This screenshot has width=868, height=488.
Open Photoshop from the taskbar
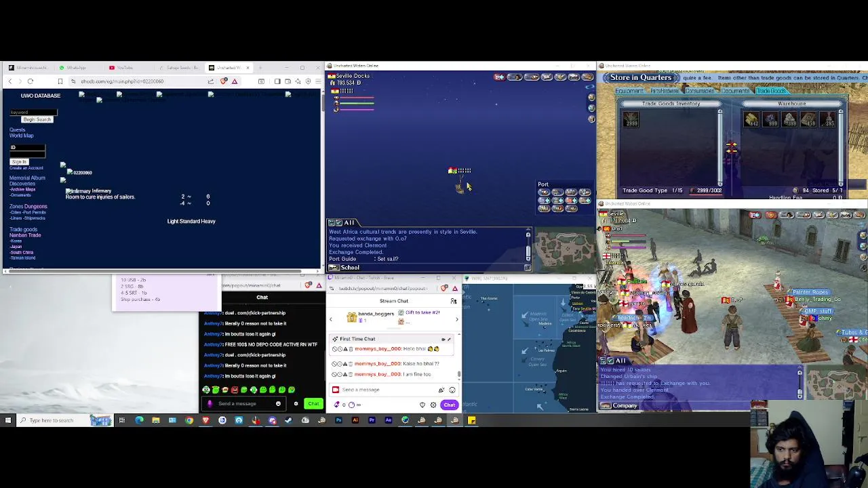338,420
